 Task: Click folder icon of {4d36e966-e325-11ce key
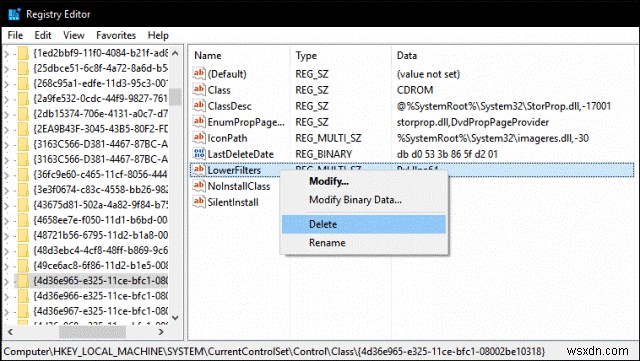point(23,296)
